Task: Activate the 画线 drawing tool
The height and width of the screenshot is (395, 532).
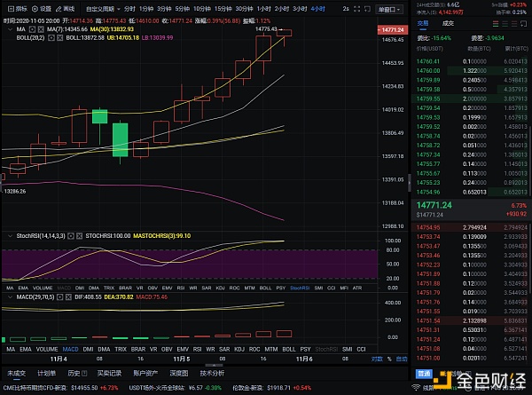Action: tap(65, 9)
